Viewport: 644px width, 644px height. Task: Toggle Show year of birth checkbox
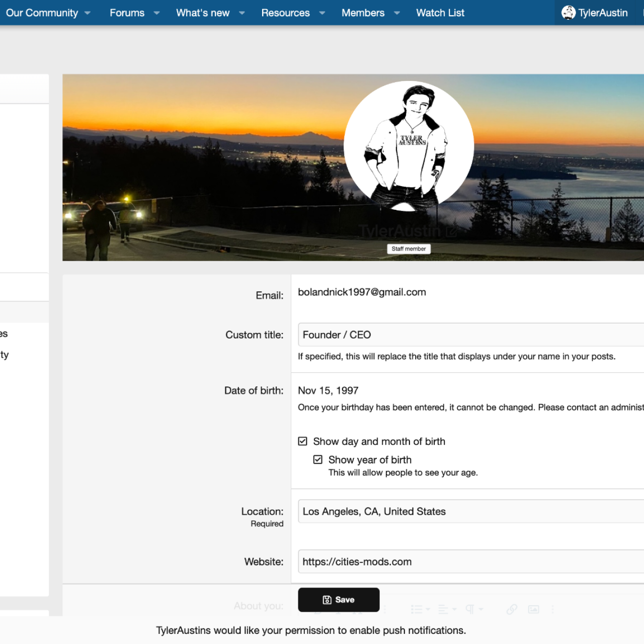pos(318,459)
